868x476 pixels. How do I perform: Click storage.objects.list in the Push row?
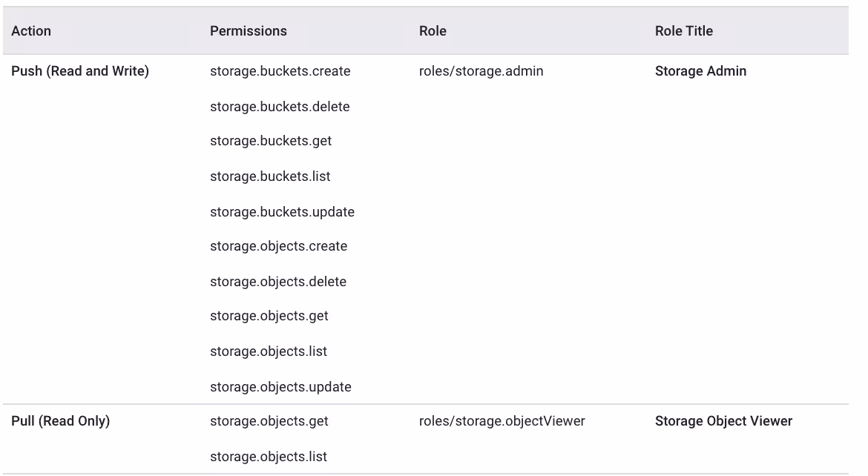point(268,351)
